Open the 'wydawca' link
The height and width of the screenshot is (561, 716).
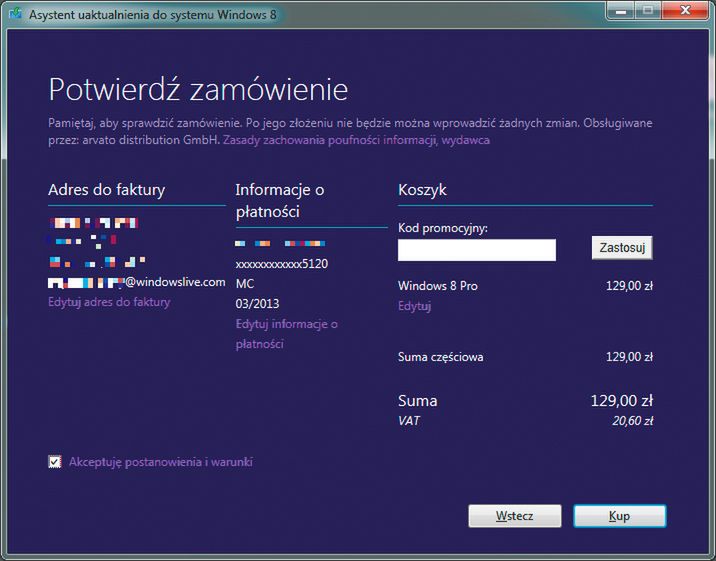465,140
